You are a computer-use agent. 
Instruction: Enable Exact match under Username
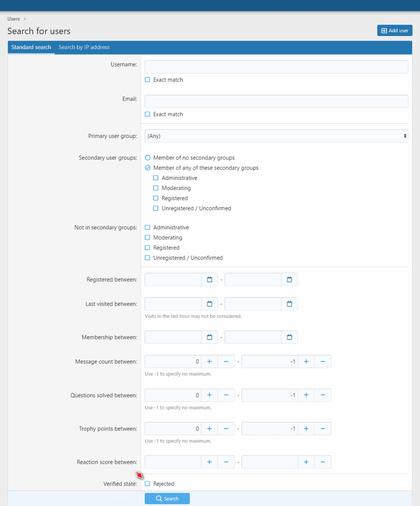[148, 80]
